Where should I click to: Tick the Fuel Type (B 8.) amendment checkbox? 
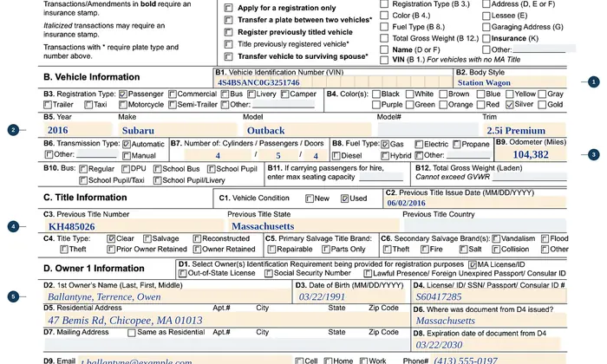click(x=384, y=27)
